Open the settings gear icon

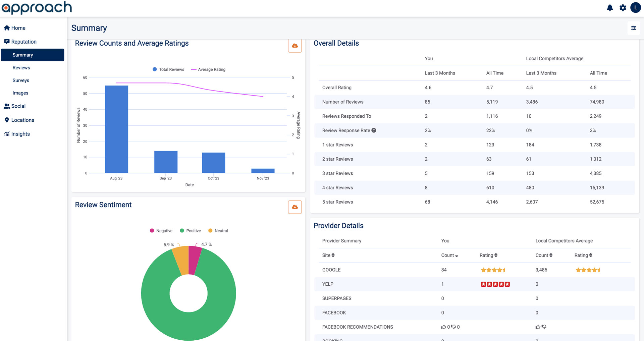pos(623,8)
